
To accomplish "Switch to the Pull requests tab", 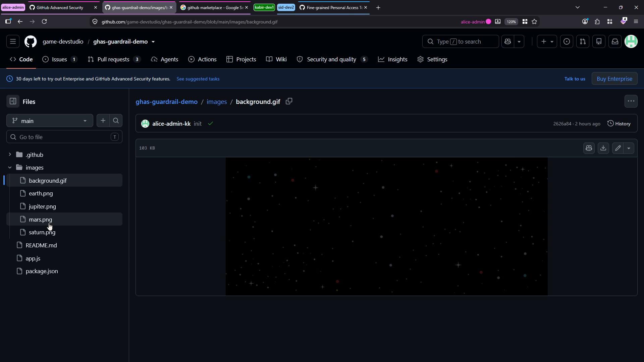I will [114, 59].
